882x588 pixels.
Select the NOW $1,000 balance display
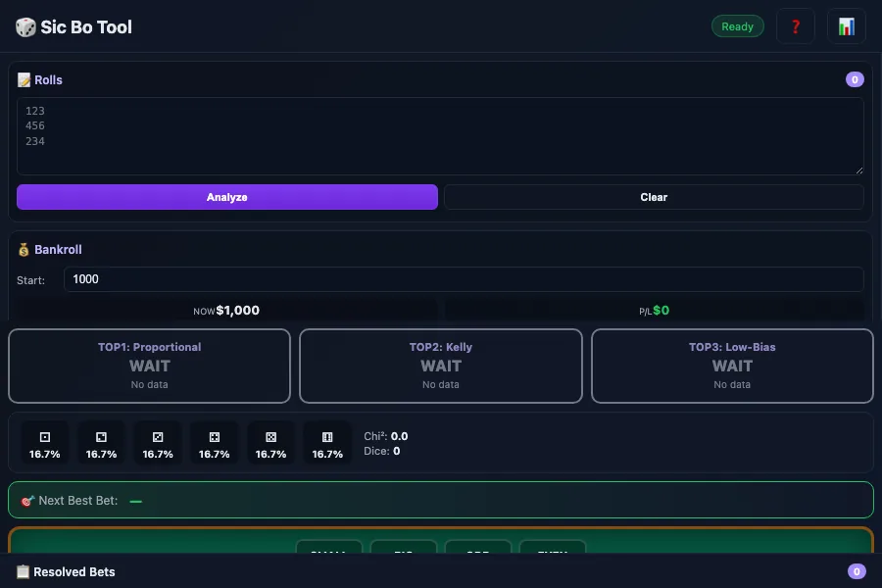coord(226,311)
